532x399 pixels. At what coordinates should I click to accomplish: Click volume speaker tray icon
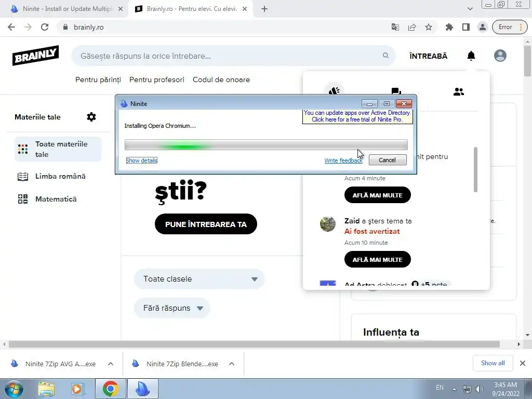pyautogui.click(x=480, y=389)
